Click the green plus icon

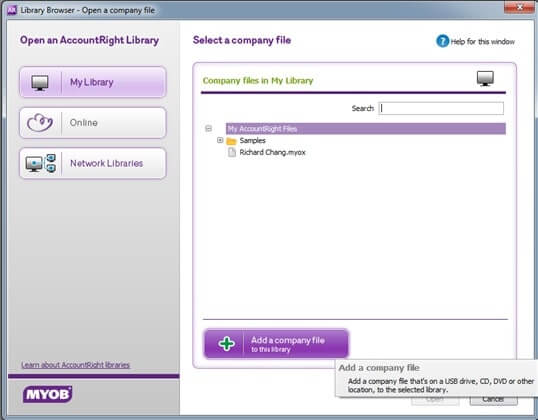point(226,343)
